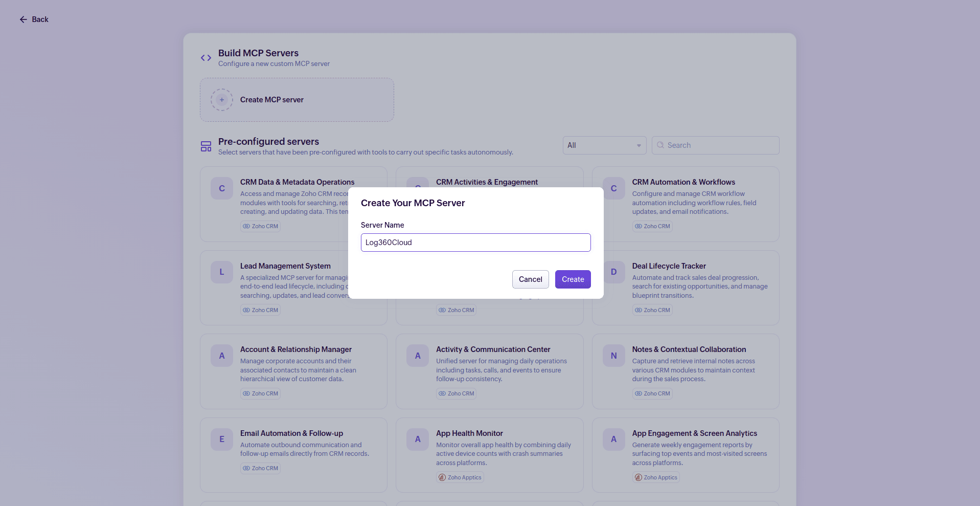This screenshot has height=506, width=980.
Task: Click the E avatar of Email Automation & Follow-up
Action: coord(222,439)
